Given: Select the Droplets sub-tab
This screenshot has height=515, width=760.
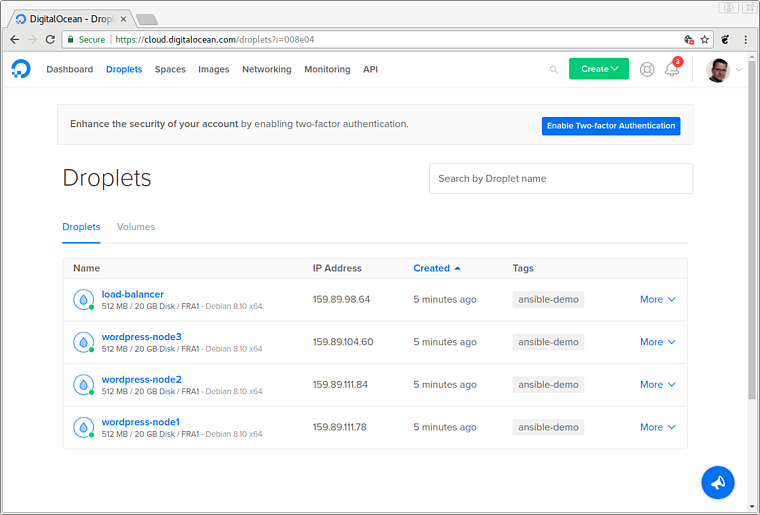Looking at the screenshot, I should pyautogui.click(x=81, y=227).
